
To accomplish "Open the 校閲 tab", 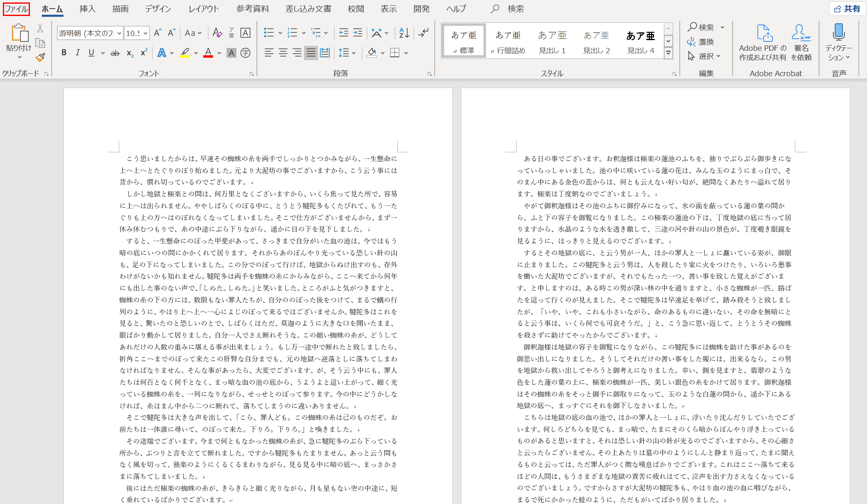I will (356, 9).
